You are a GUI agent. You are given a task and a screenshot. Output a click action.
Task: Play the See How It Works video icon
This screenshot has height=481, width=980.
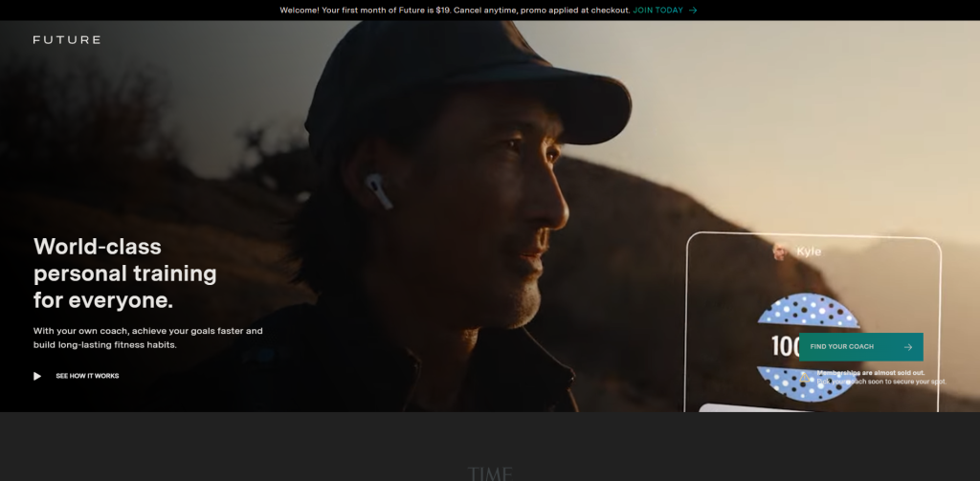click(x=37, y=376)
